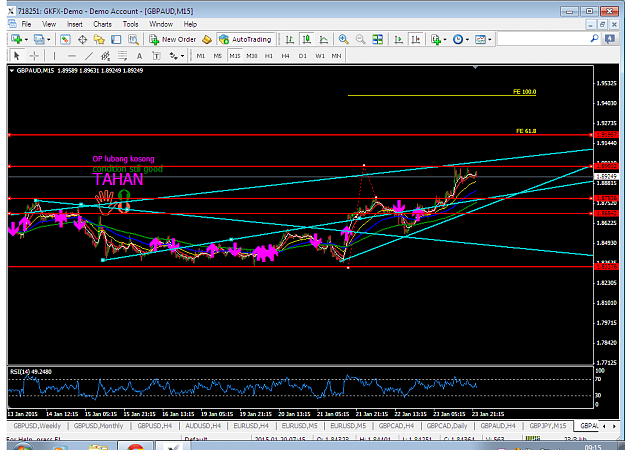Switch chart to candlesticks mode
Image resolution: width=625 pixels, height=450 pixels.
coord(307,39)
